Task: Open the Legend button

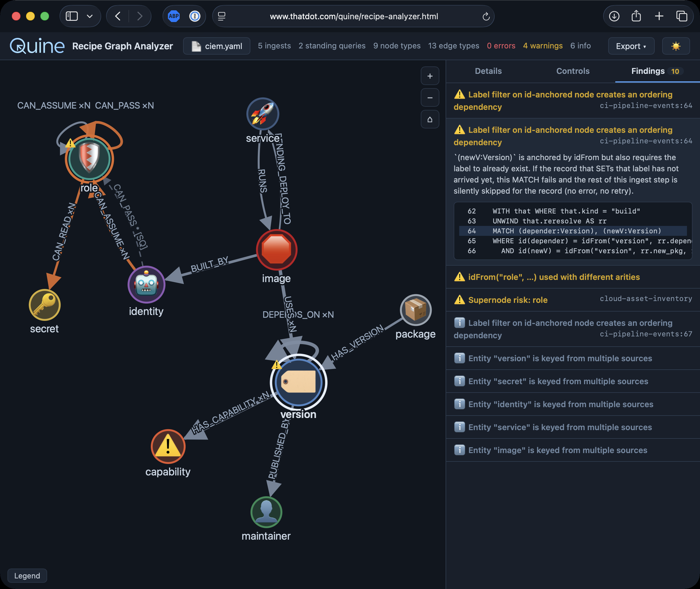Action: 27,575
